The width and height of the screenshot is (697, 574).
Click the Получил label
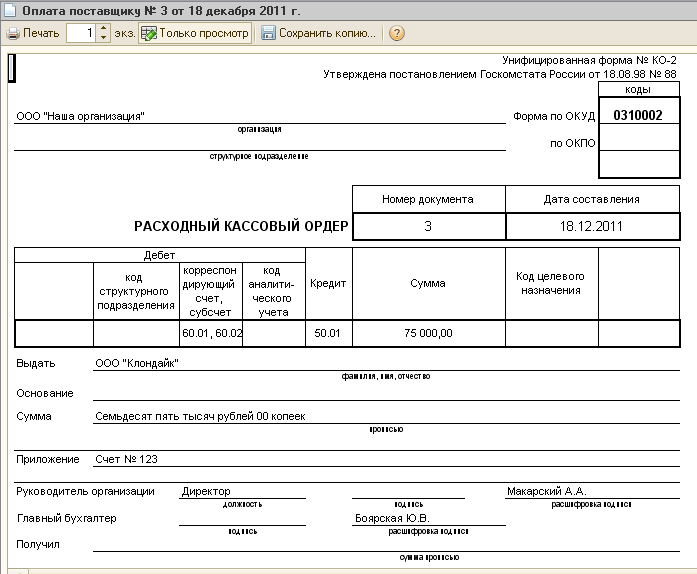[x=38, y=544]
